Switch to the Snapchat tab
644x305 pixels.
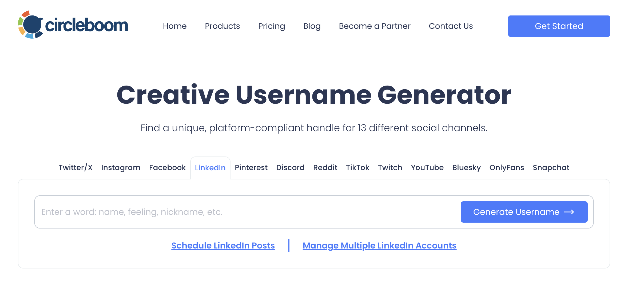click(551, 167)
